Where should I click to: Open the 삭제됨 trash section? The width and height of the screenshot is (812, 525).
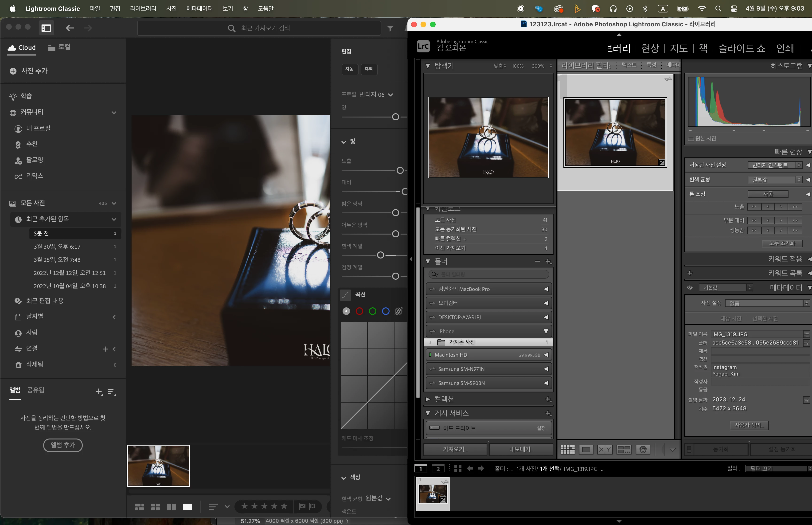(x=34, y=364)
